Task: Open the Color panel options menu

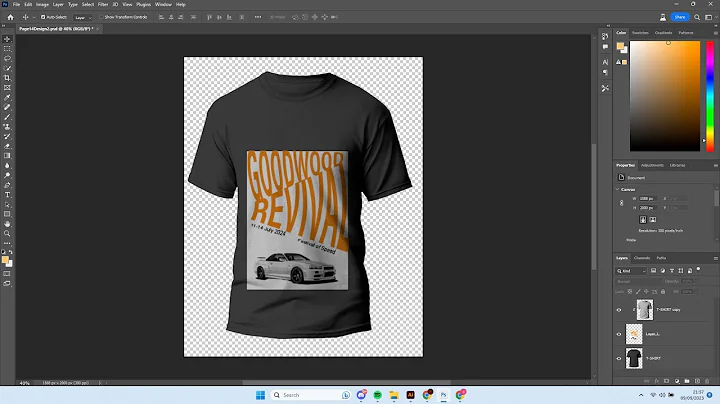Action: pos(715,33)
